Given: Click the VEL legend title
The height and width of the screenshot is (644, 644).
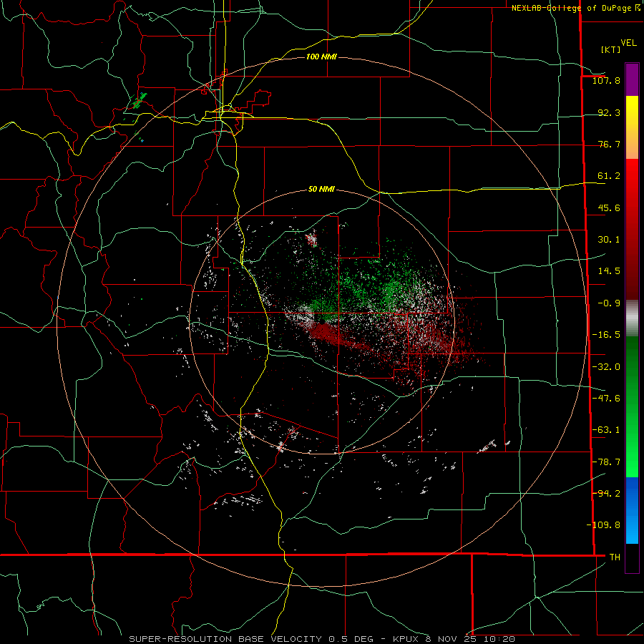Looking at the screenshot, I should point(628,43).
